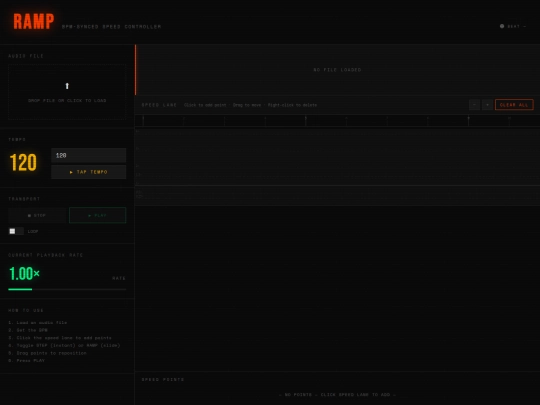Start playback with the Play button
Screen dimensions: 540x405
[97, 215]
